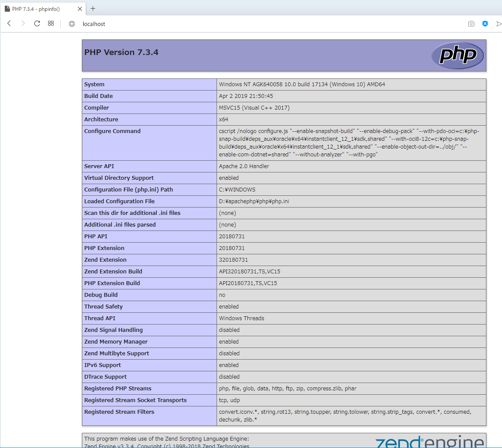Click the page icon on the phpinfo tab
Image resolution: width=502 pixels, height=448 pixels.
coord(7,9)
